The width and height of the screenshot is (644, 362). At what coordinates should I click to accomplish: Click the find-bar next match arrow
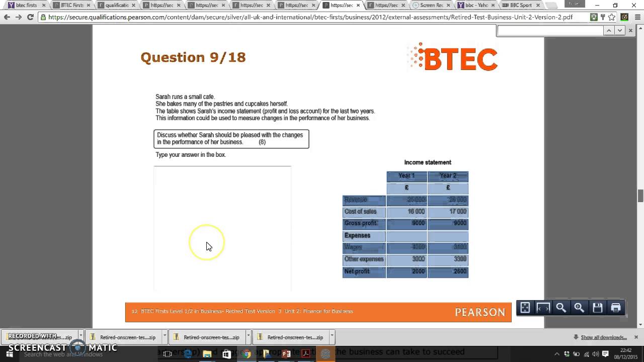[x=620, y=31]
